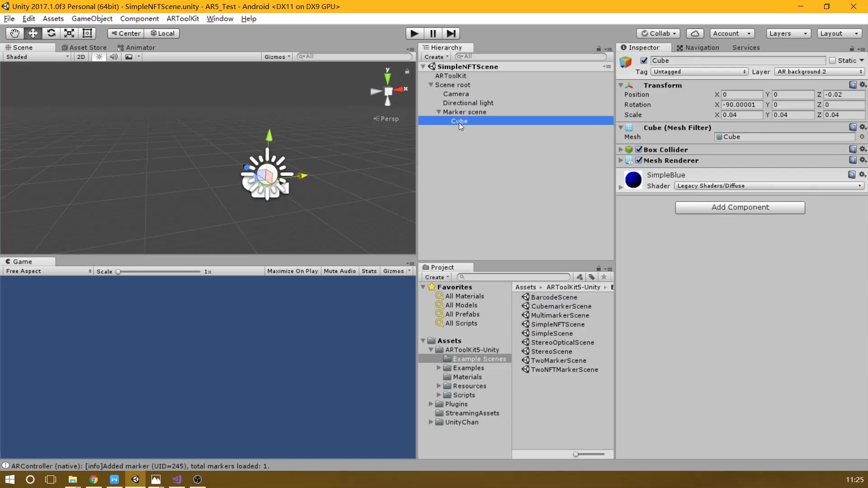Viewport: 868px width, 488px height.
Task: Toggle scene audio speaker icon
Action: tap(113, 57)
